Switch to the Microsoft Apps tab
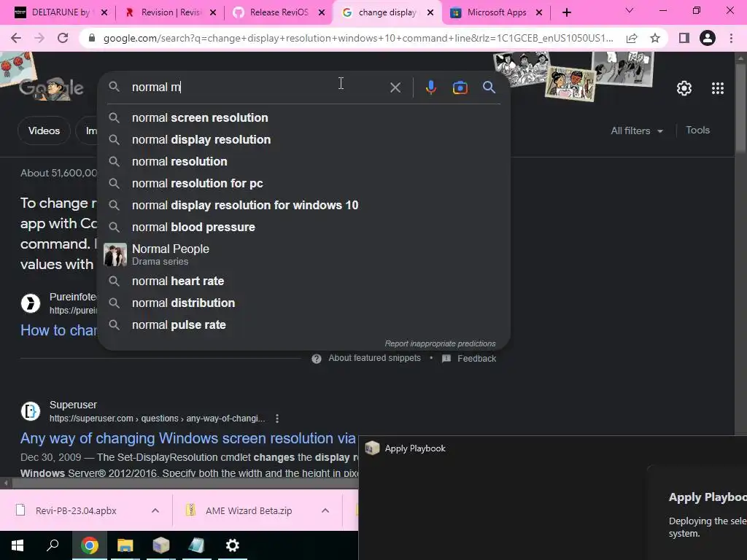The height and width of the screenshot is (560, 747). coord(495,13)
